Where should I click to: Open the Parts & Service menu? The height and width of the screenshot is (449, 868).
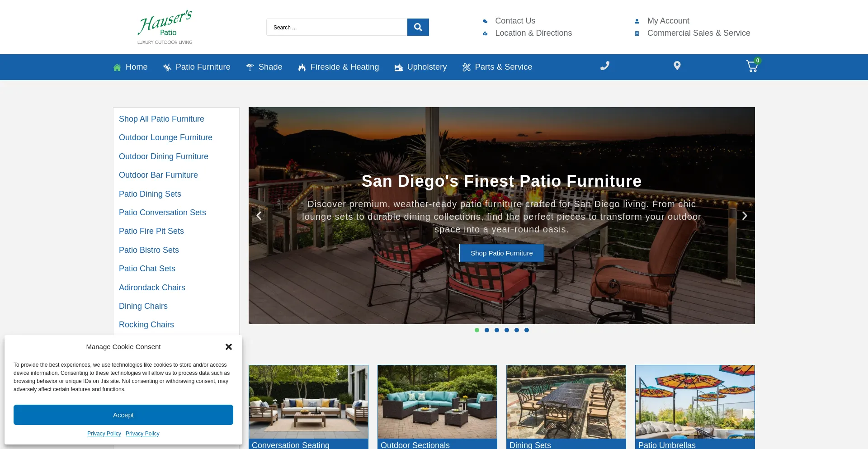(x=504, y=67)
